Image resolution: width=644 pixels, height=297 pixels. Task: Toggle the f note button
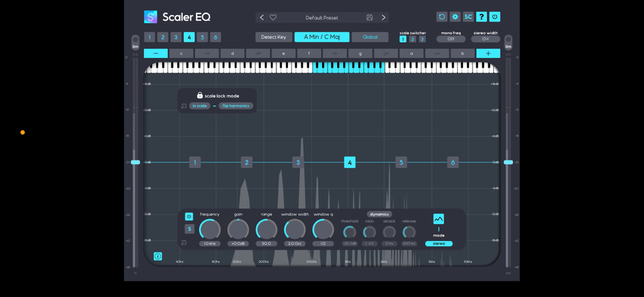(x=309, y=53)
